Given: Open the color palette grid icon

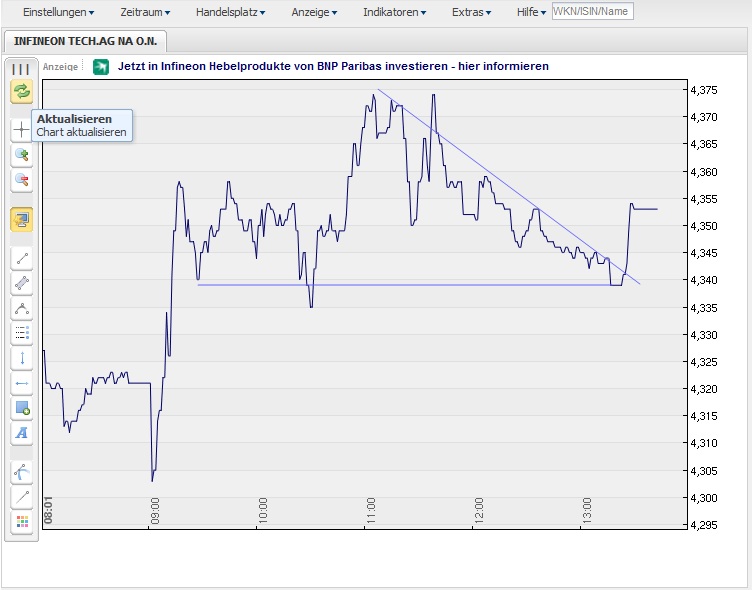Looking at the screenshot, I should click(22, 522).
